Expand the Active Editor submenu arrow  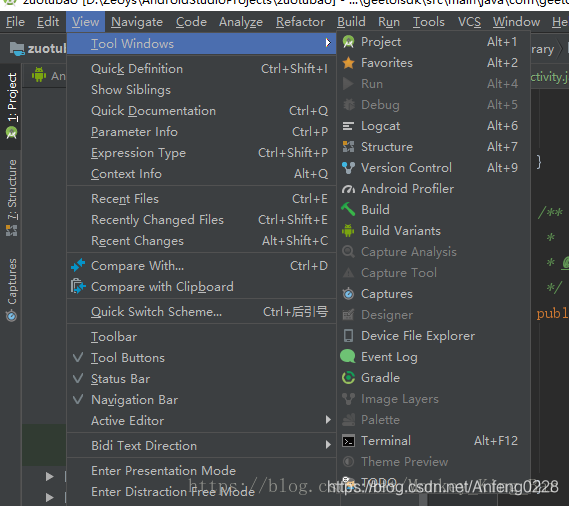point(328,420)
